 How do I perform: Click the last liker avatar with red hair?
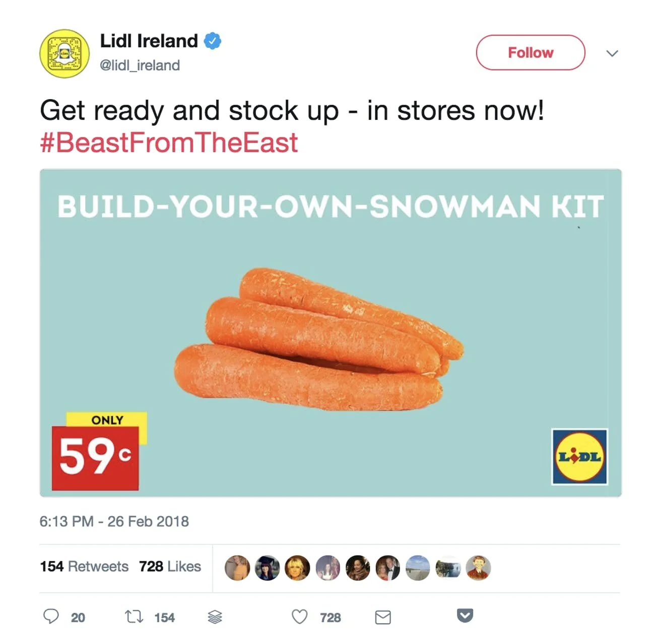[x=478, y=568]
